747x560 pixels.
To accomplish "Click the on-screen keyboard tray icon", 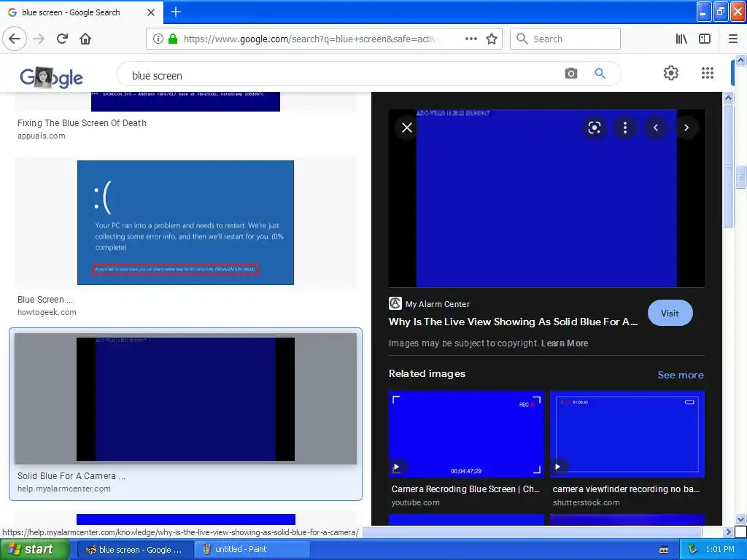I will tap(664, 550).
